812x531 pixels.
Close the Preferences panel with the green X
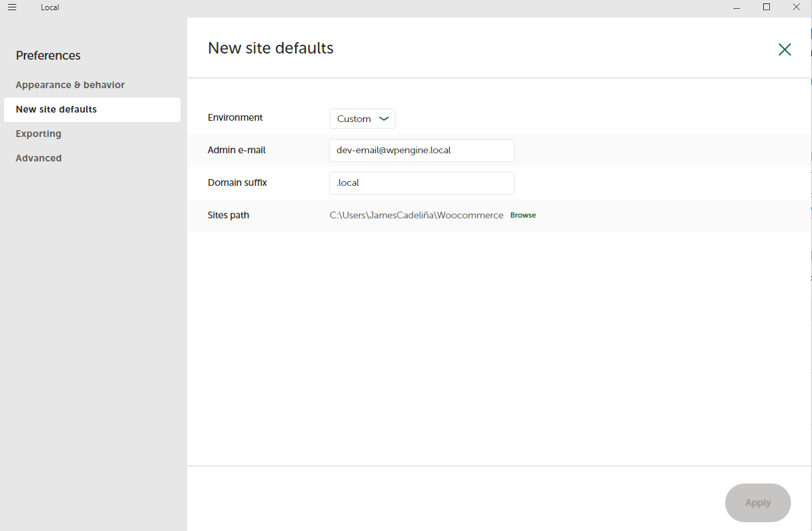[784, 49]
